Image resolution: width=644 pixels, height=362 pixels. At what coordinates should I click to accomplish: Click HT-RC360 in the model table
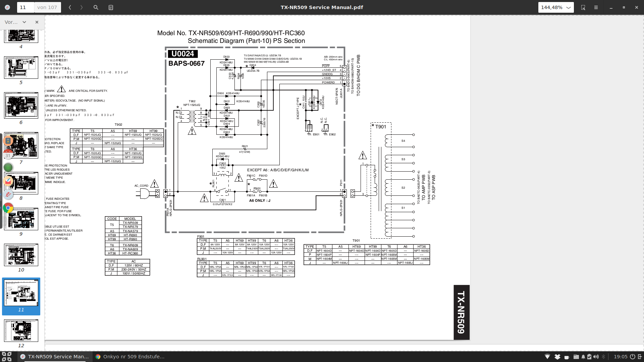pos(130,253)
